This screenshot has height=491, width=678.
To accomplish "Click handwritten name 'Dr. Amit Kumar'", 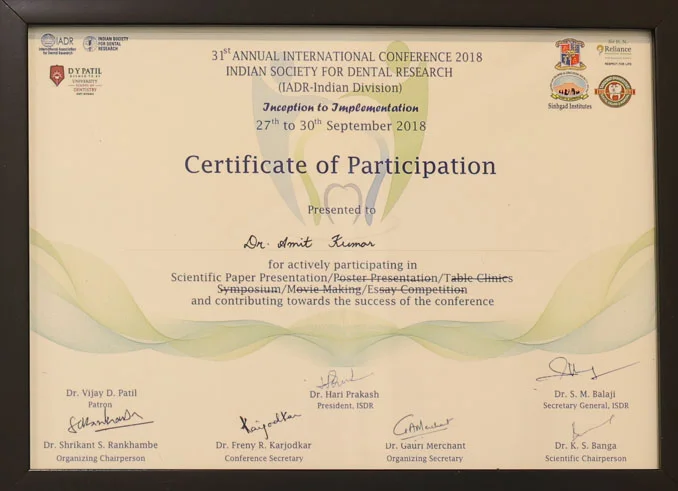I will click(309, 242).
